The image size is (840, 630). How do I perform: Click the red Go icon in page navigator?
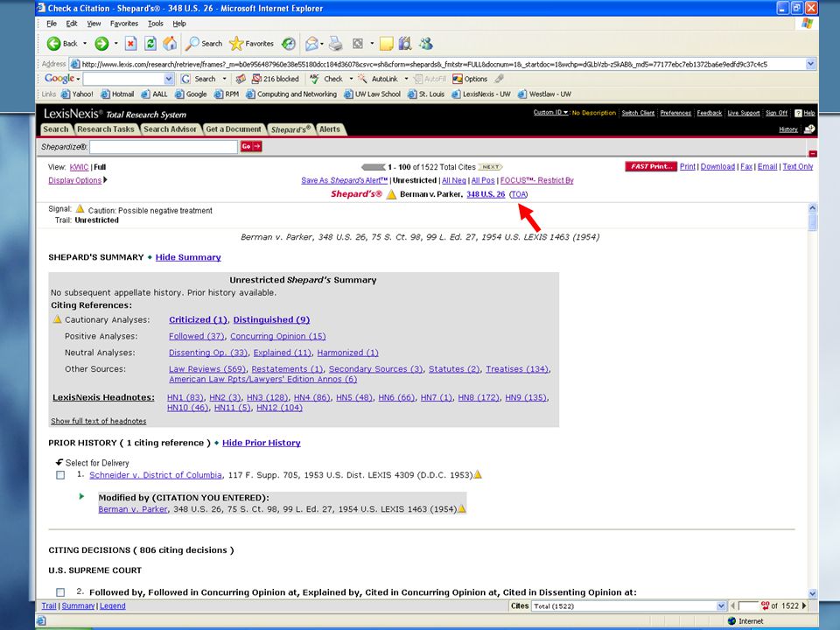coord(765,605)
